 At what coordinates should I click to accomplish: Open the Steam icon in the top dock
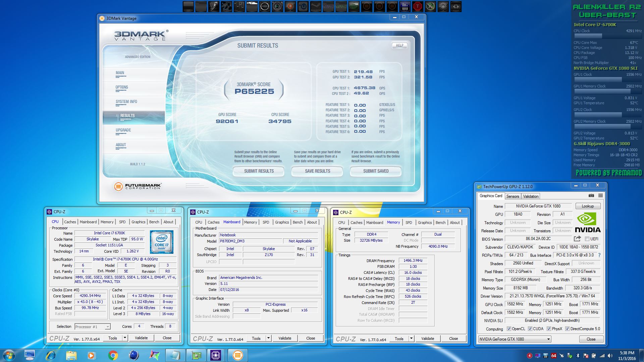316,6
